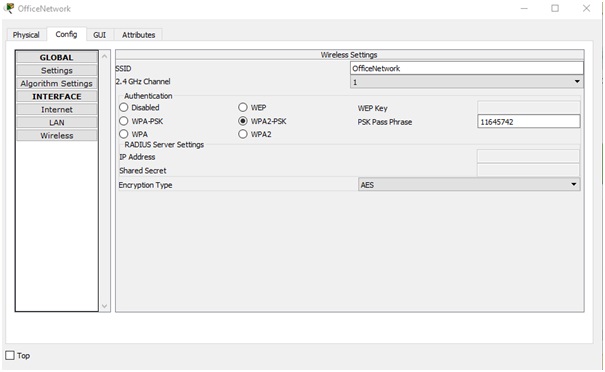Open the LAN interface settings
The width and height of the screenshot is (605, 372).
[x=57, y=122]
